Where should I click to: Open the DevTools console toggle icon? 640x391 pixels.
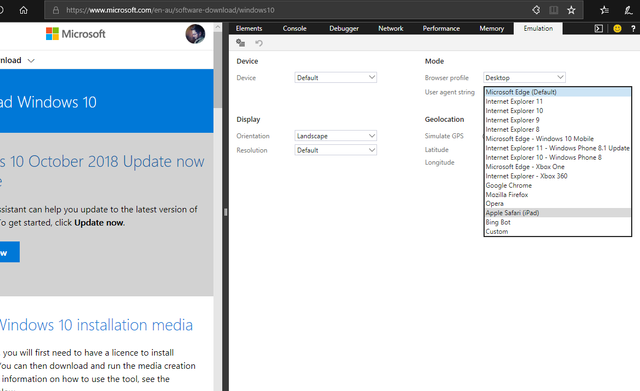[x=598, y=28]
